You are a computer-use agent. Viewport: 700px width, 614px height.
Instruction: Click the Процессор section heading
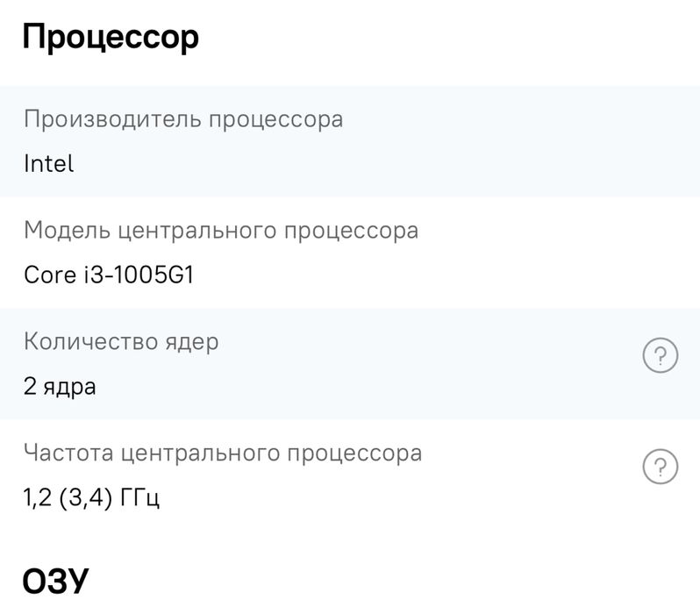[x=111, y=38]
